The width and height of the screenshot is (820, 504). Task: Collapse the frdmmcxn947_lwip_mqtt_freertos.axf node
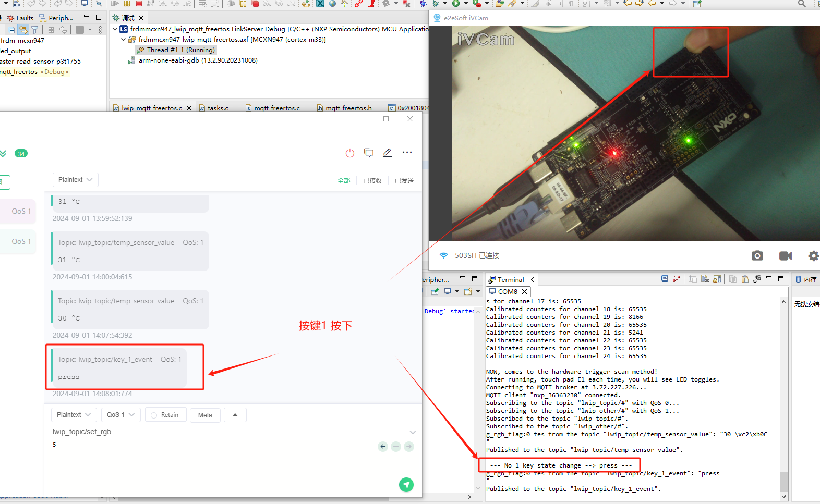click(x=123, y=40)
